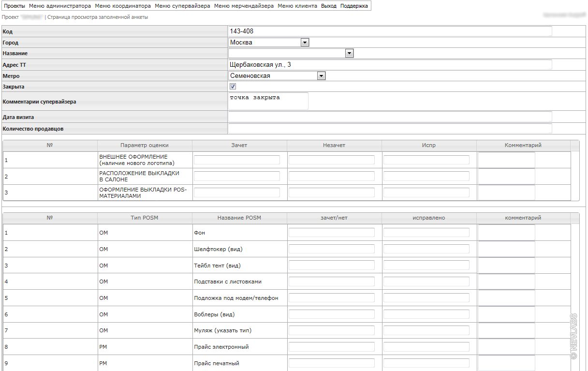This screenshot has height=371, width=588.
Task: Click the Зачет field for ВНЕШНЕЕ ОФОРМЛЕНИЕ
Action: click(x=237, y=160)
